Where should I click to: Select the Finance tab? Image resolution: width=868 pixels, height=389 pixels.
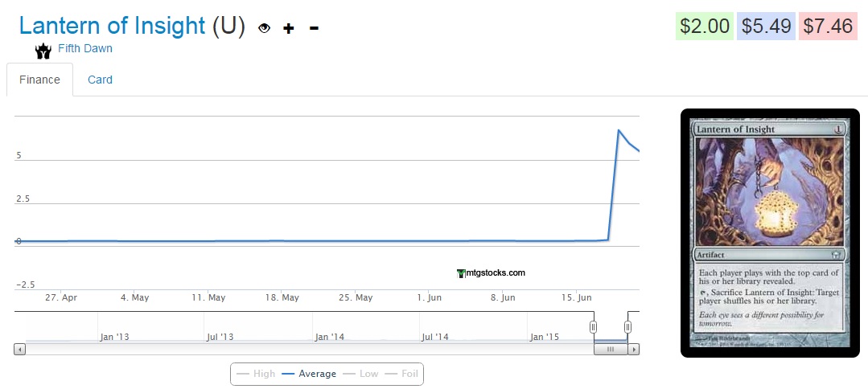pos(40,80)
